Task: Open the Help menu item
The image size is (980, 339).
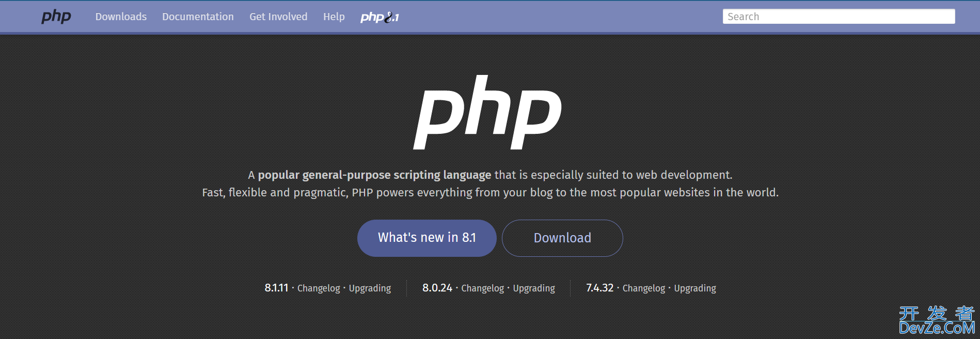Action: pyautogui.click(x=334, y=17)
